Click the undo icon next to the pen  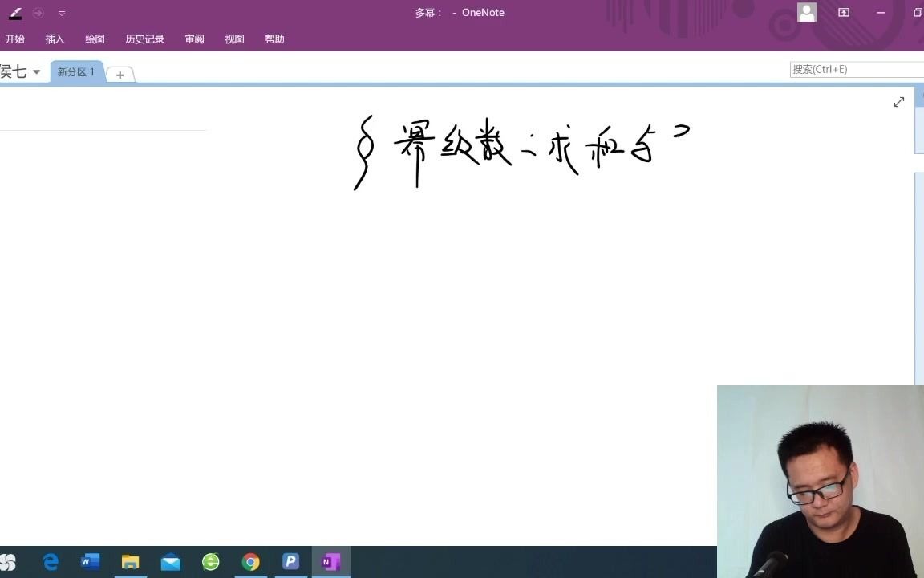37,13
